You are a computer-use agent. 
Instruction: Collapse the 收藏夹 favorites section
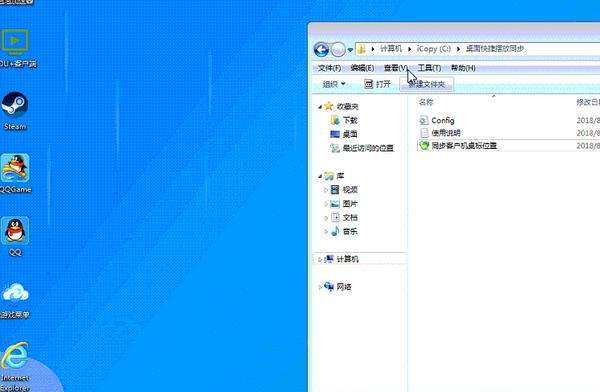click(x=320, y=107)
